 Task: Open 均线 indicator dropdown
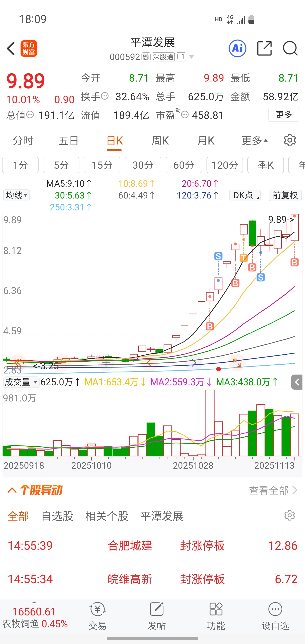17,195
